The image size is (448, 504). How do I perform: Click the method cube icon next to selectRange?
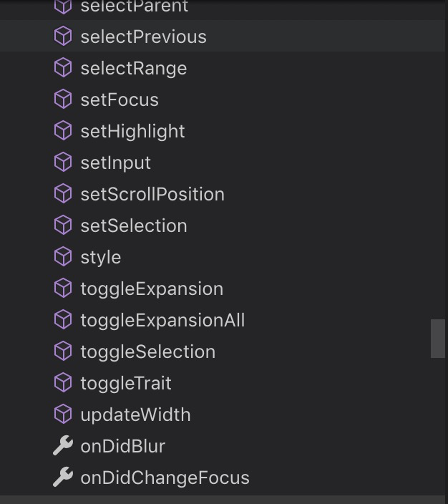tap(63, 68)
